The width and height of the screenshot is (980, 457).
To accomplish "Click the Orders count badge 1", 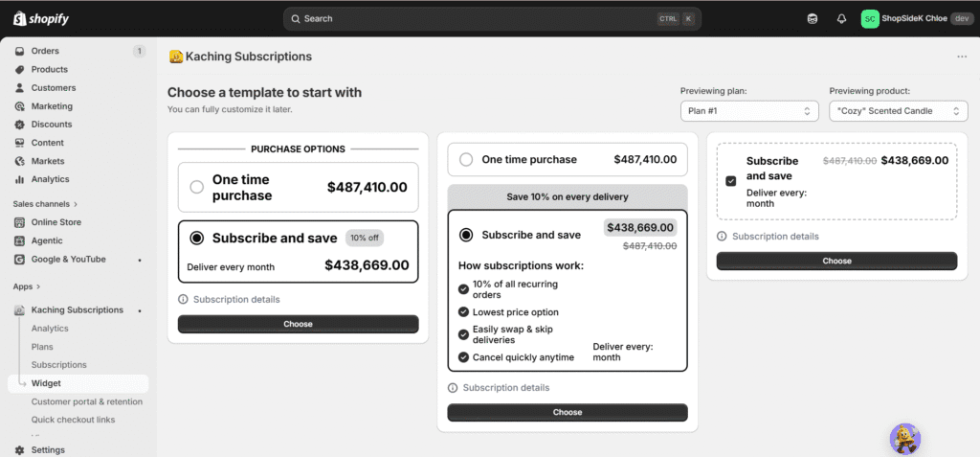I will tap(139, 52).
